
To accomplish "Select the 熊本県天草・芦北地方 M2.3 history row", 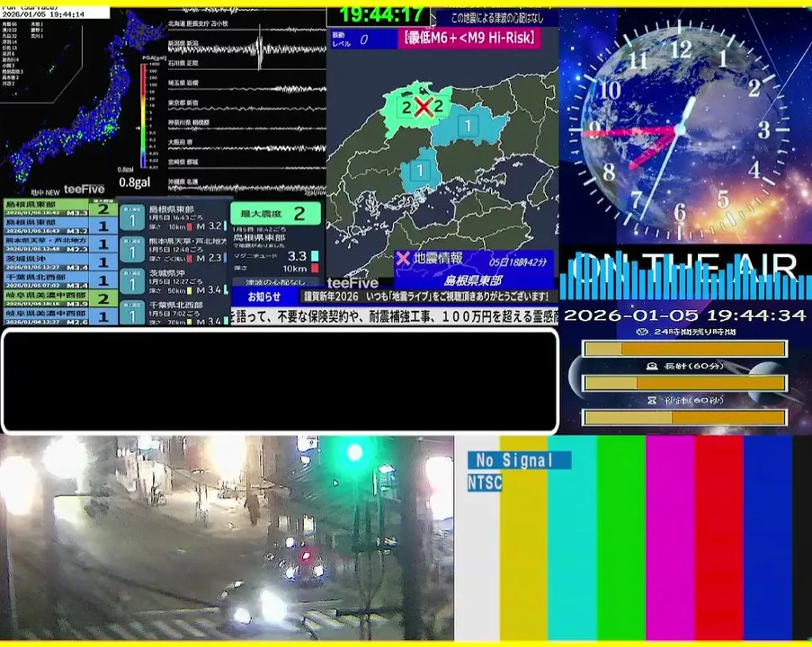I will pos(61,244).
